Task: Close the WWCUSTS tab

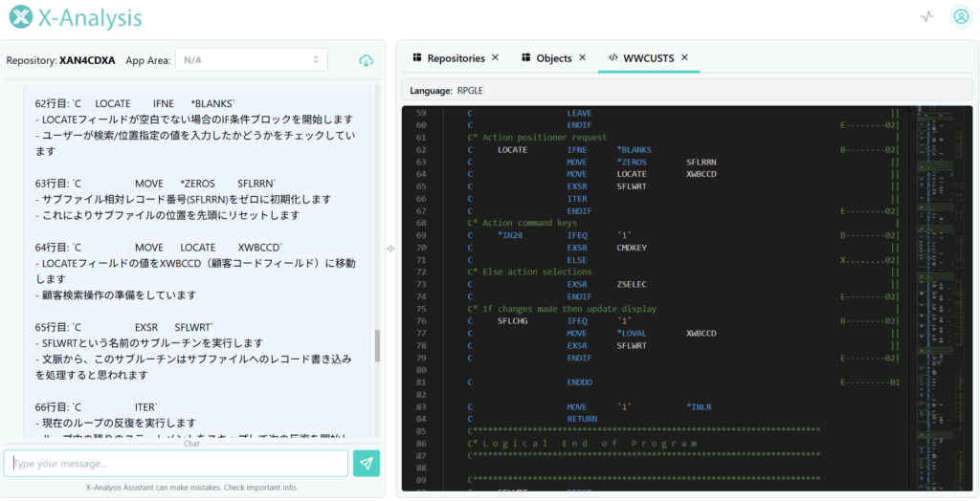Action: coord(684,57)
